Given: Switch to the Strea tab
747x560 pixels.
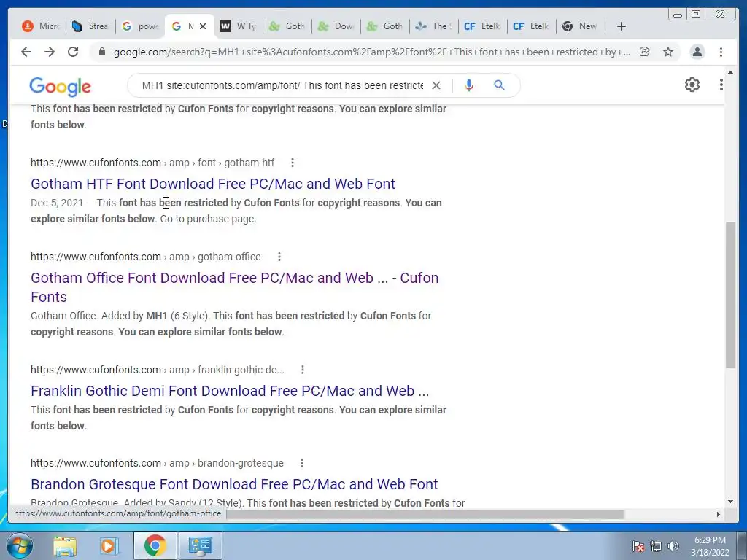Looking at the screenshot, I should [90, 26].
